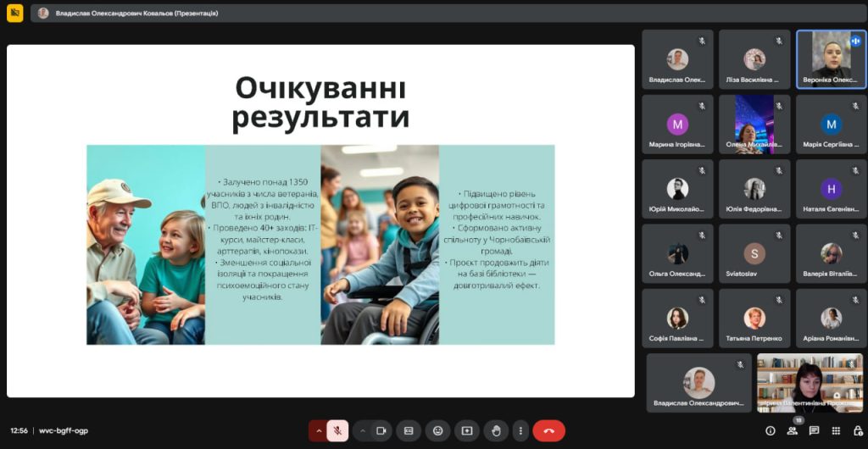Open the activities grid icon
This screenshot has height=449, width=868.
pyautogui.click(x=835, y=430)
